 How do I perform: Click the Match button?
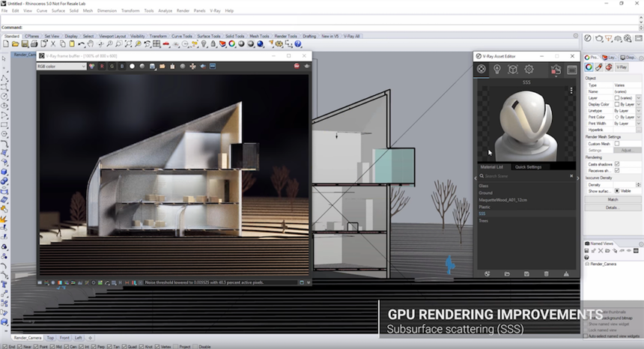613,199
